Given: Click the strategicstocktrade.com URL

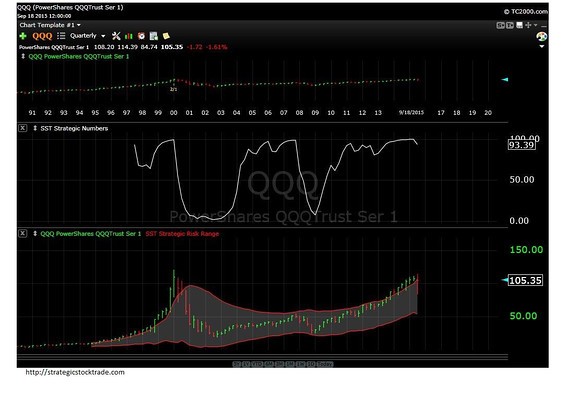Looking at the screenshot, I should point(75,372).
